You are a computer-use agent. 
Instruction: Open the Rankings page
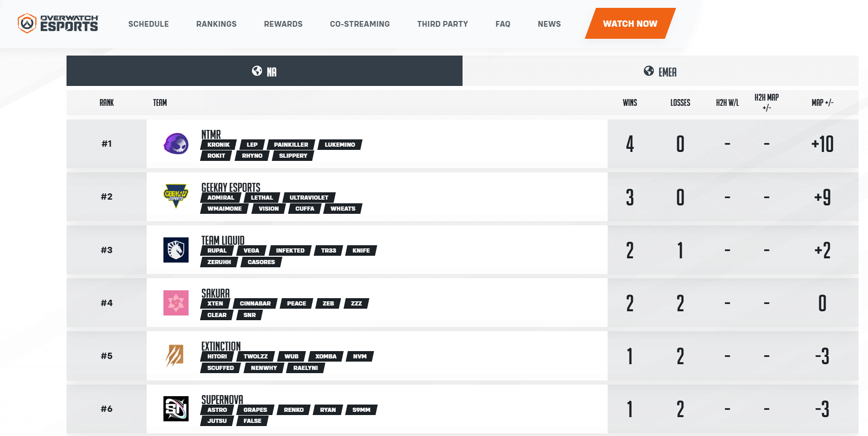pyautogui.click(x=216, y=24)
